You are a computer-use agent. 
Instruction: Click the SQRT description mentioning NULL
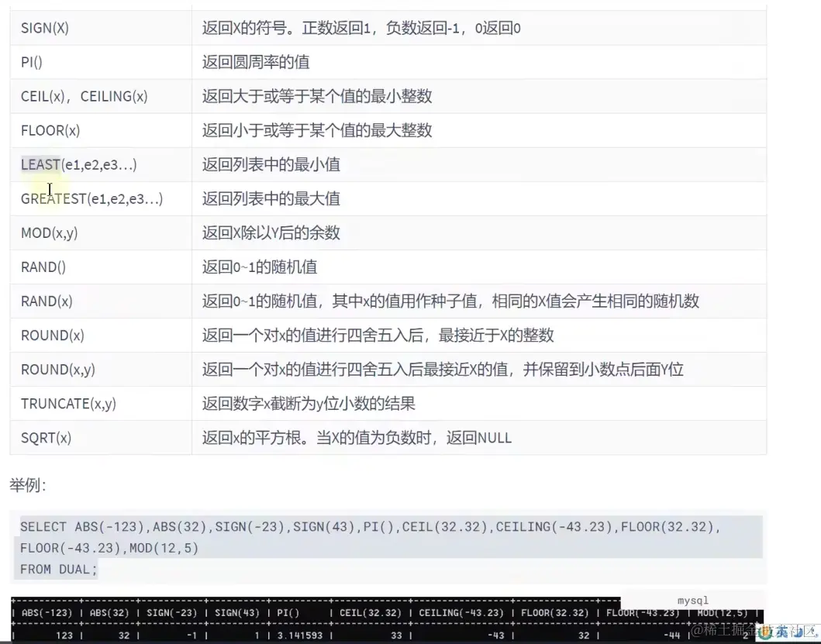coord(357,437)
